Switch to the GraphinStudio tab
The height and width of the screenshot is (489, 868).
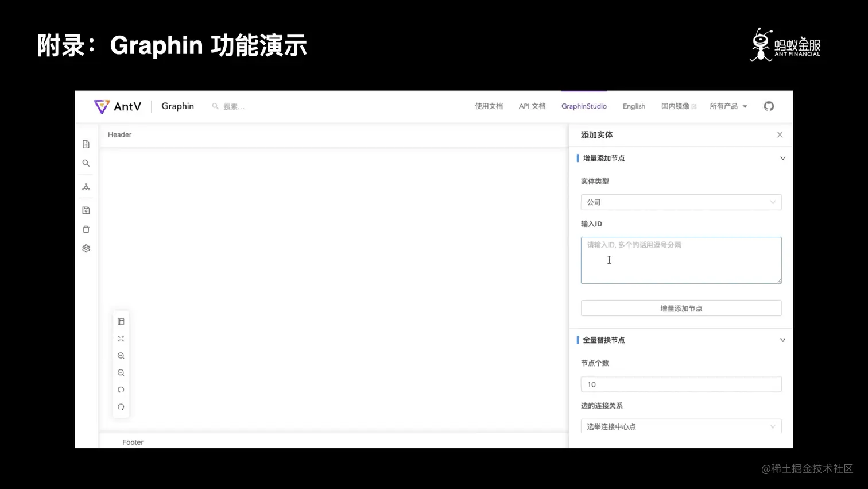(x=584, y=106)
